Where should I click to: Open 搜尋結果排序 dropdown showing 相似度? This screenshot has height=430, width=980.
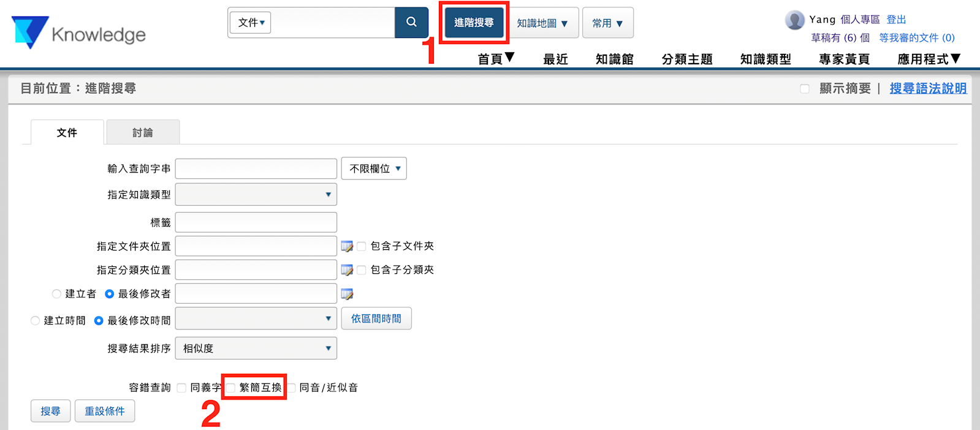pos(256,349)
